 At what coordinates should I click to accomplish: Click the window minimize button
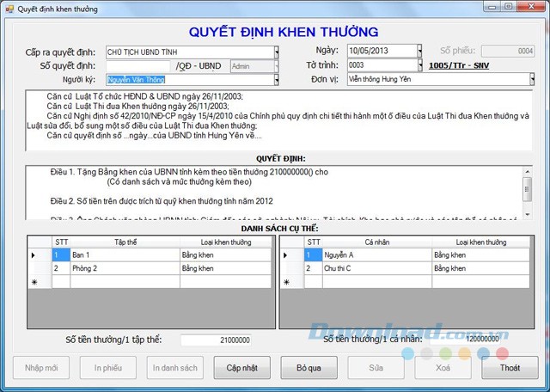coord(492,7)
